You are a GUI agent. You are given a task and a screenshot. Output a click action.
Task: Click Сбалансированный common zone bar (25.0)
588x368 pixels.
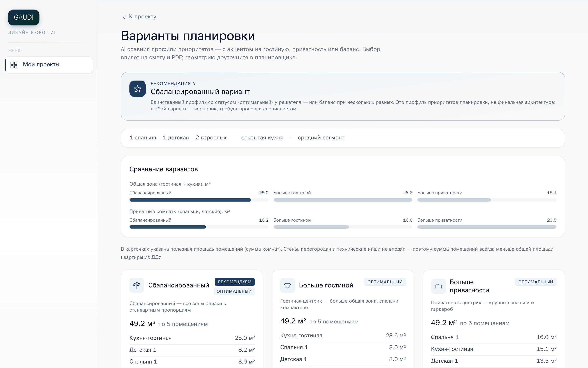coord(199,200)
